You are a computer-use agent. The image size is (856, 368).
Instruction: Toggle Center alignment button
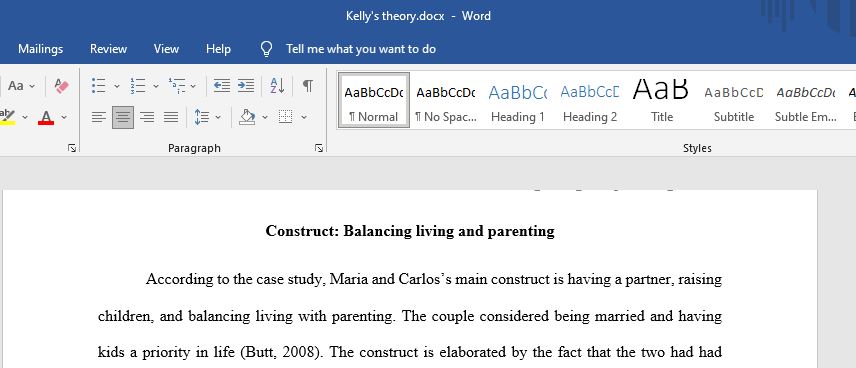123,117
